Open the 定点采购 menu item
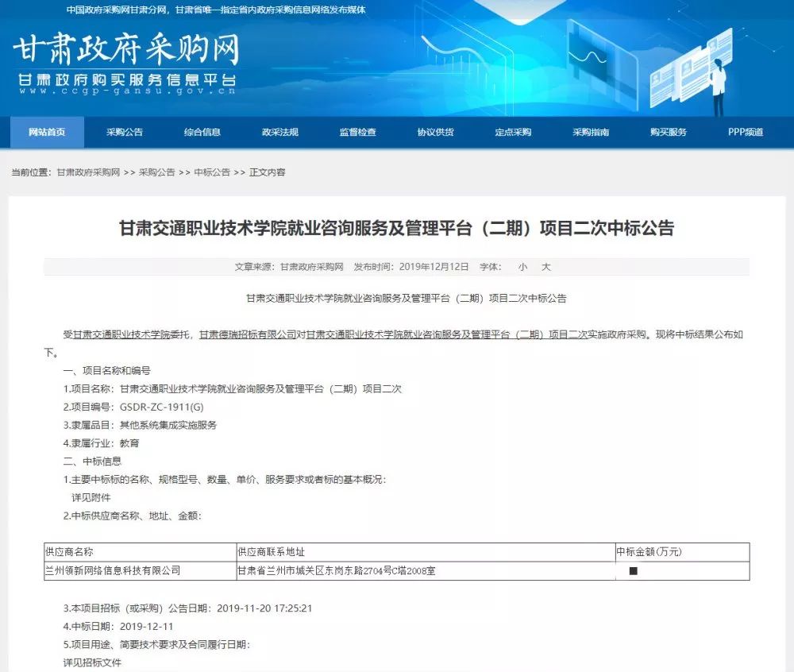 point(513,133)
